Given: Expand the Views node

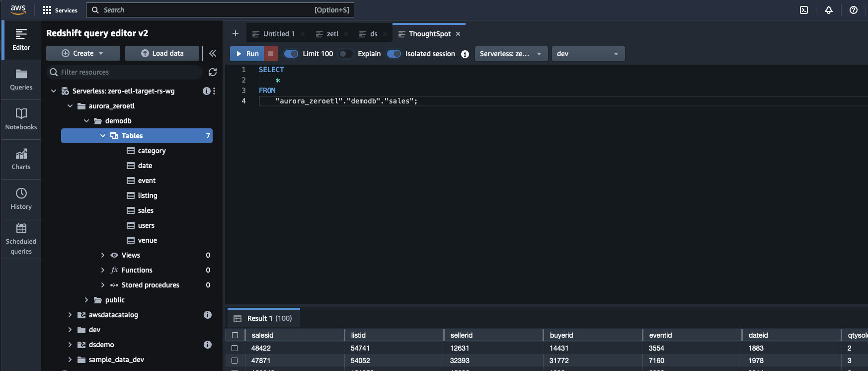Looking at the screenshot, I should tap(103, 255).
